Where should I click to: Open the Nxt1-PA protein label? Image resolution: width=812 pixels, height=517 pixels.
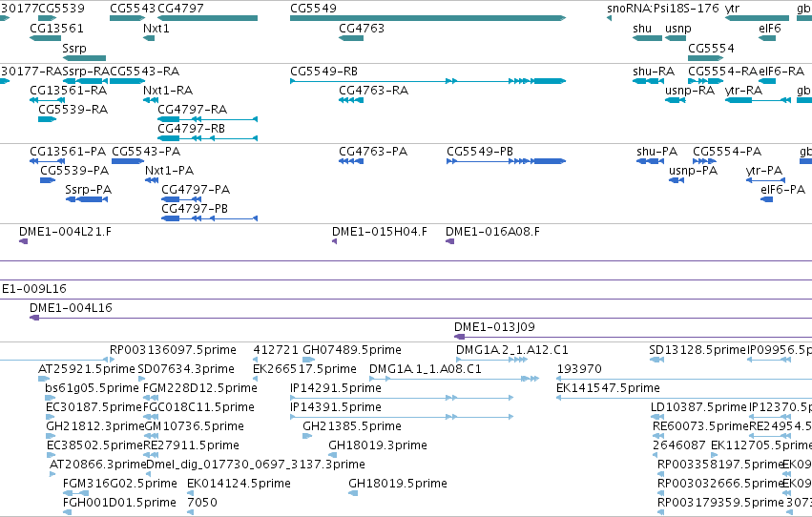tap(169, 171)
